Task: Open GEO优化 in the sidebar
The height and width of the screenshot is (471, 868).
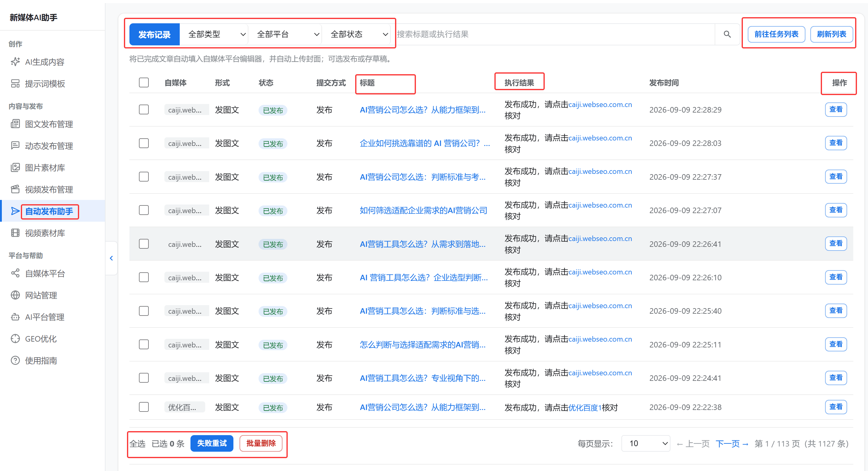Action: coord(41,339)
